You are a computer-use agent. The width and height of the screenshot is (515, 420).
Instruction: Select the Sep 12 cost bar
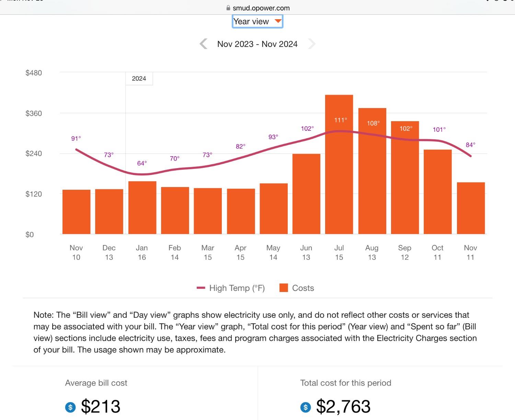click(405, 177)
